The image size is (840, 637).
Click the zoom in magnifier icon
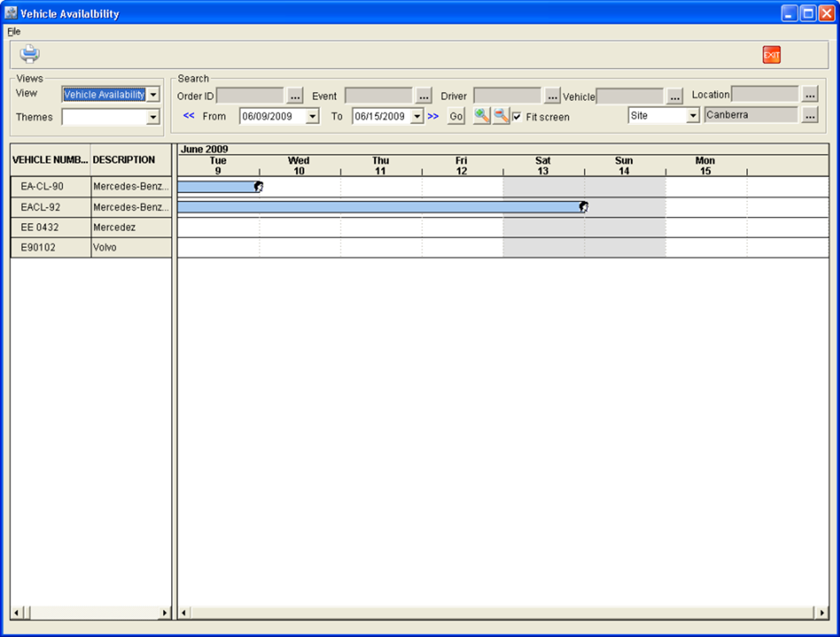pos(481,116)
